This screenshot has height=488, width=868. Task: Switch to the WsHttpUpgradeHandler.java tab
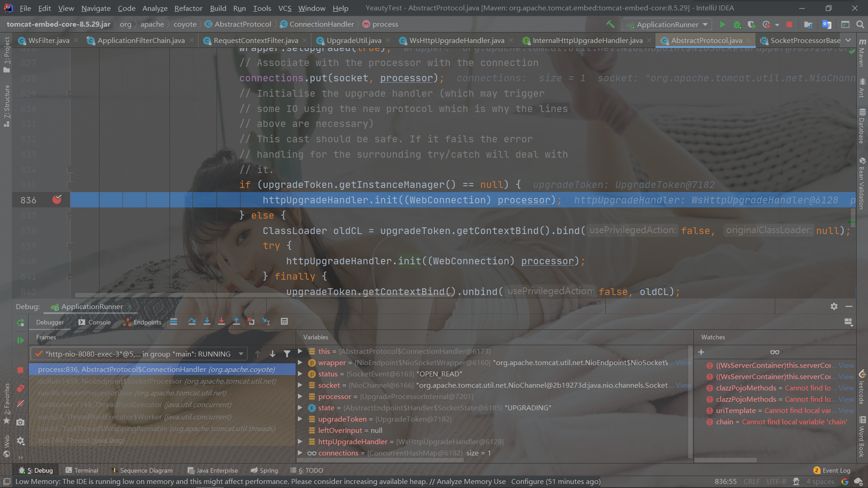pos(457,41)
